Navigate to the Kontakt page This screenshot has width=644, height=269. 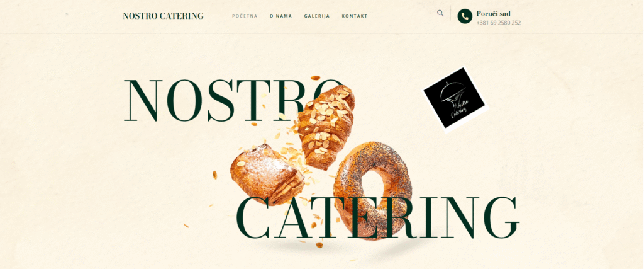coord(355,16)
